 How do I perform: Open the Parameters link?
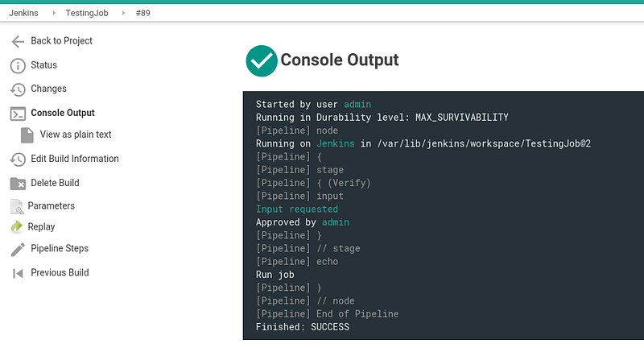click(51, 206)
